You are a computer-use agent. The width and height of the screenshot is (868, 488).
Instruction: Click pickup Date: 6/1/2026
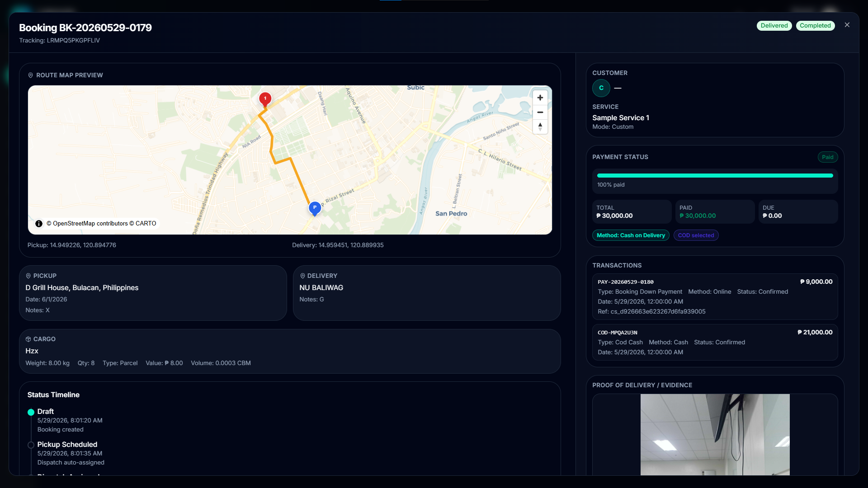coord(46,300)
